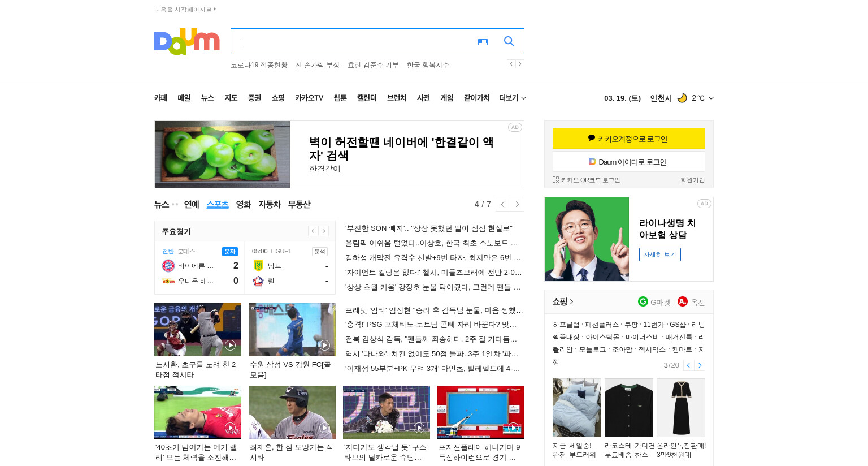The width and height of the screenshot is (868, 466).
Task: Switch to 연예 news tab
Action: 192,204
